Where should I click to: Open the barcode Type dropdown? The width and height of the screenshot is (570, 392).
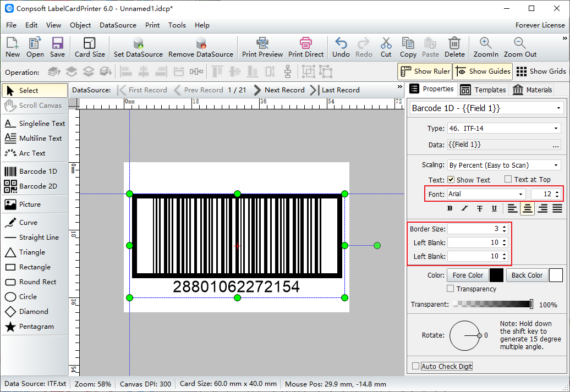[556, 128]
